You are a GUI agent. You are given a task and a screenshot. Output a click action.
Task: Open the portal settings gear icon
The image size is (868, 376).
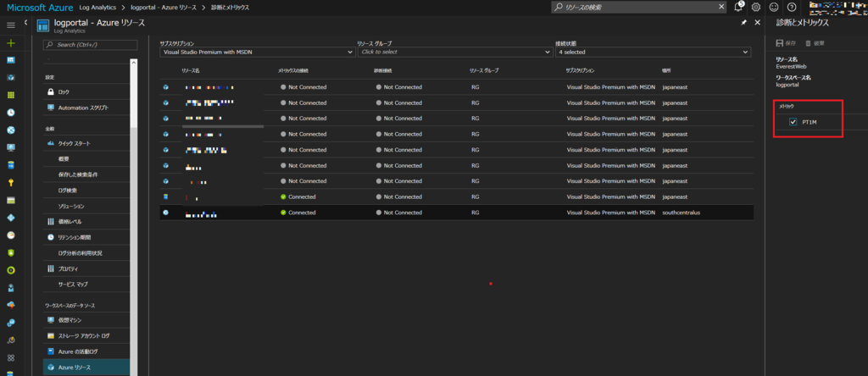click(755, 7)
